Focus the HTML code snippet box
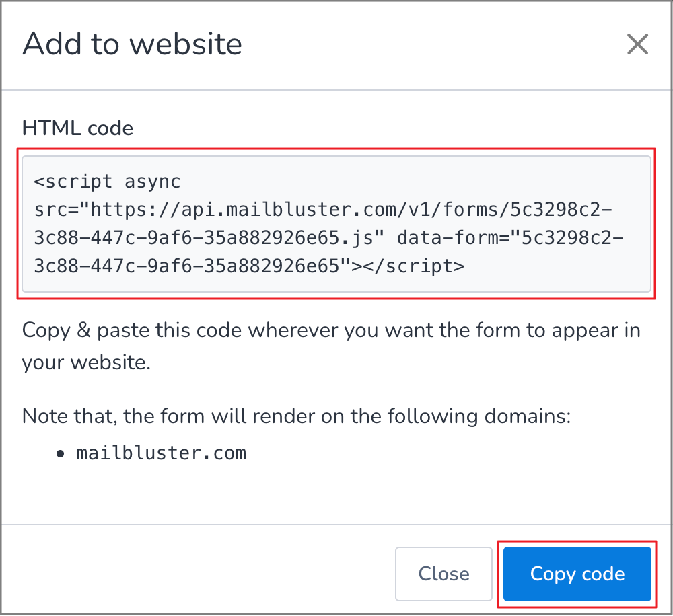This screenshot has width=673, height=616. point(336,224)
